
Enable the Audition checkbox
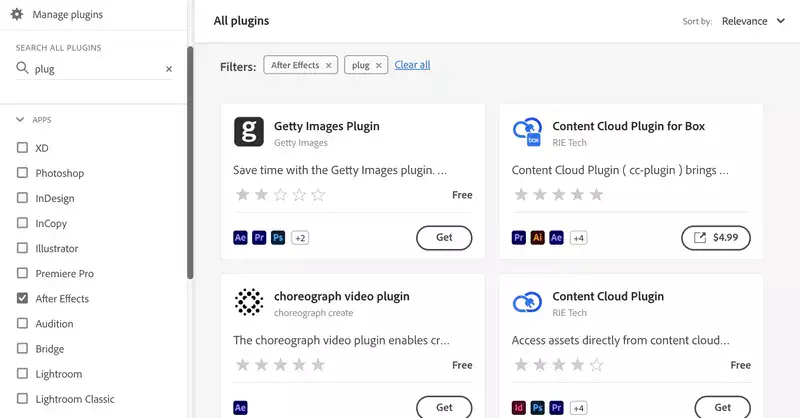(22, 323)
